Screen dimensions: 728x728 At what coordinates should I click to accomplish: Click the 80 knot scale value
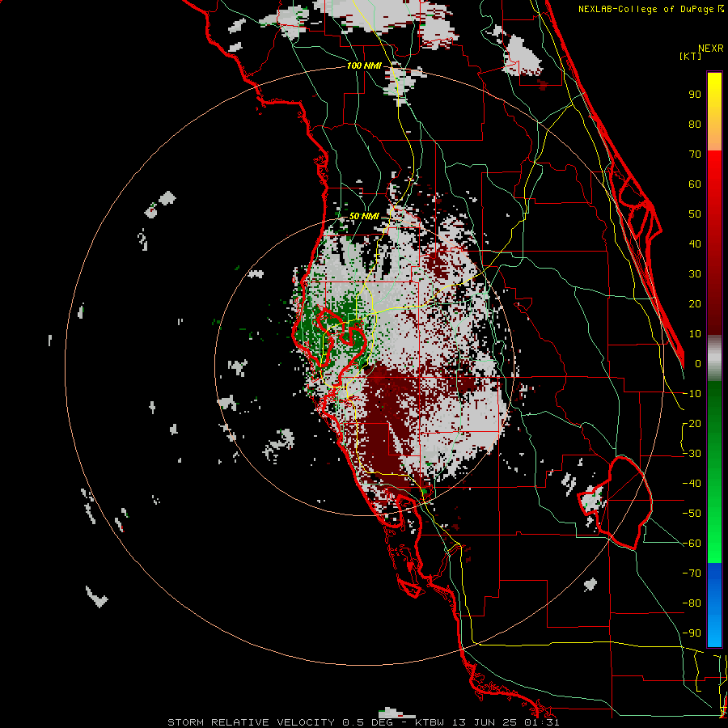click(695, 125)
